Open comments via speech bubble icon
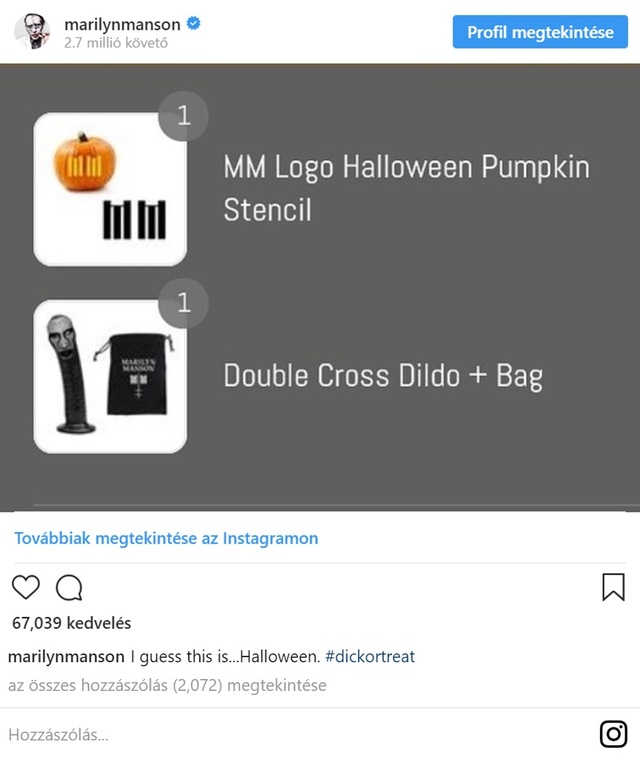The width and height of the screenshot is (640, 758). pos(69,587)
